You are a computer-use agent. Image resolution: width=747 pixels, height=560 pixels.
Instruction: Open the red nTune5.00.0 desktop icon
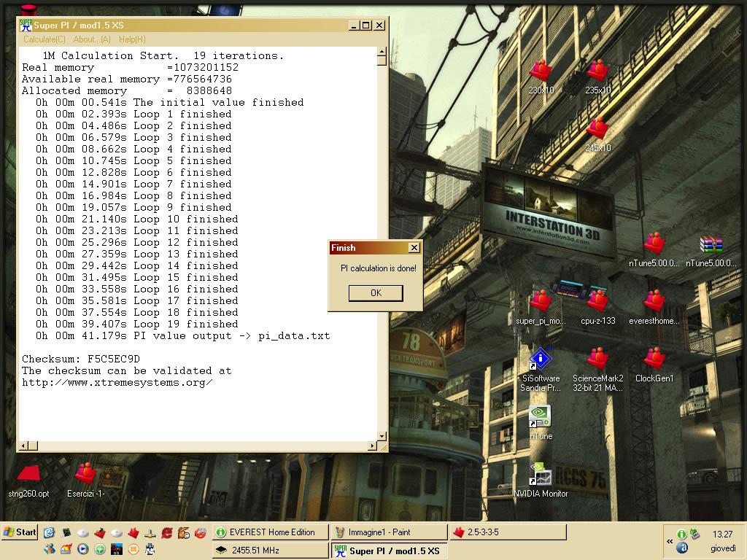[x=654, y=249]
